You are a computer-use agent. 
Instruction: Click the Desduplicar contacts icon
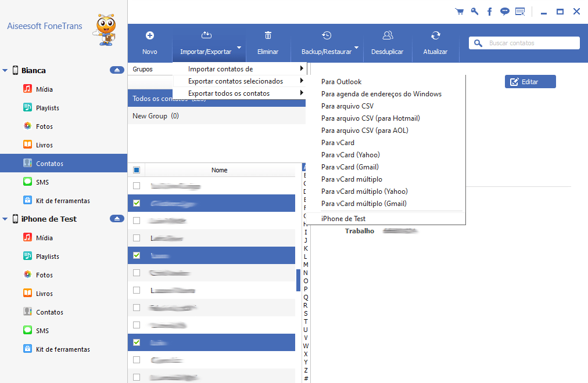pyautogui.click(x=388, y=36)
